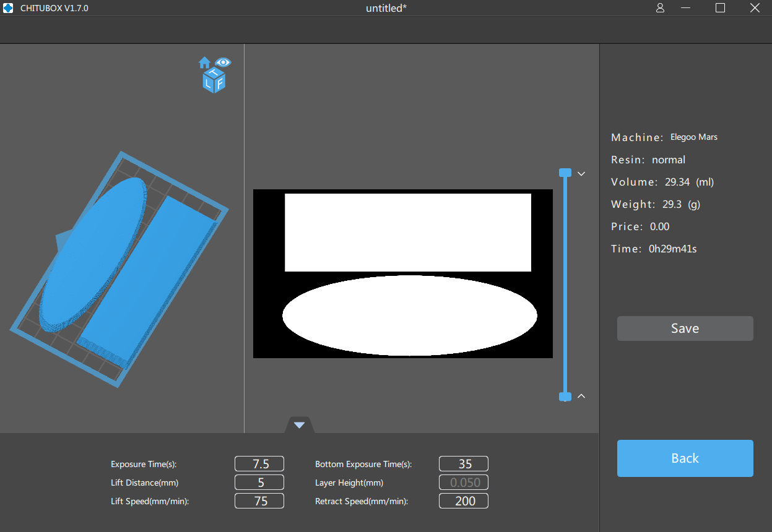
Task: Open the user account icon
Action: coord(660,8)
